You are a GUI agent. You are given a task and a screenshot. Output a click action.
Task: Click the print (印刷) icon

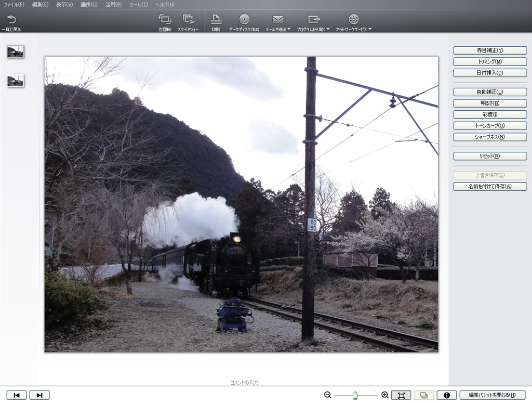tap(216, 19)
